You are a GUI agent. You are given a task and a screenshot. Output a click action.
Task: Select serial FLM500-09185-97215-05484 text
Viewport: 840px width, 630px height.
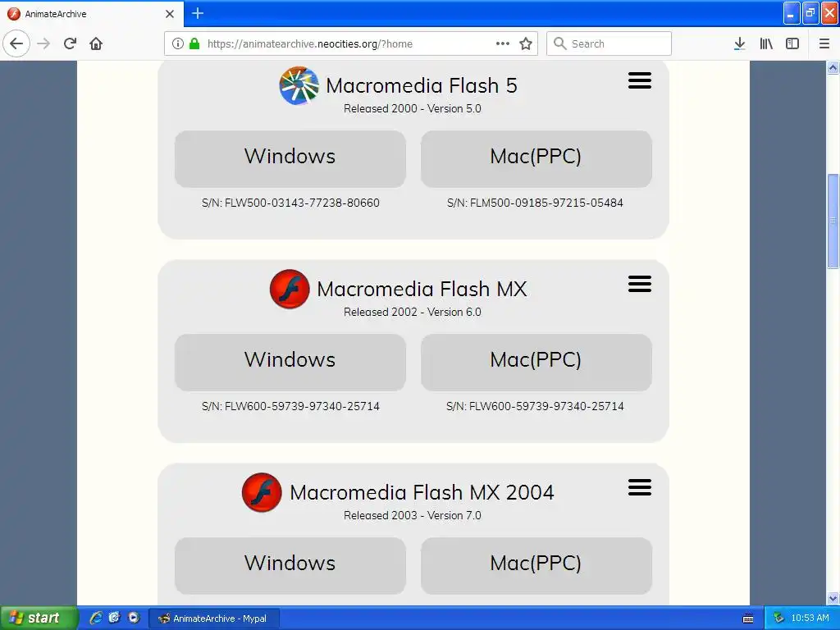[546, 203]
